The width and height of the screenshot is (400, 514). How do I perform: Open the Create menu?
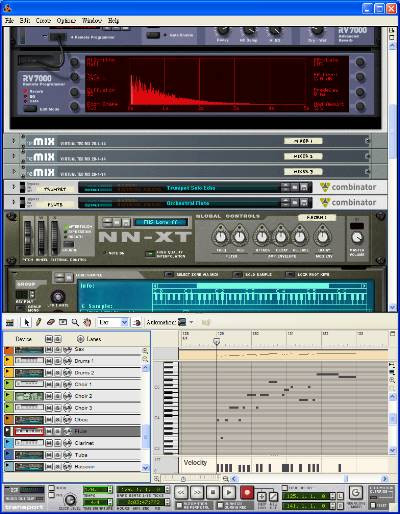coord(43,21)
